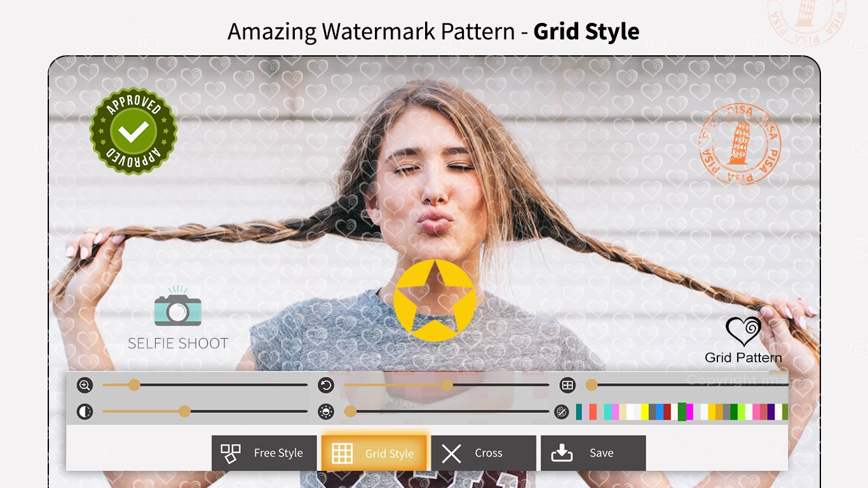Viewport: 868px width, 488px height.
Task: Select the yellow star badge watermark
Action: point(435,300)
